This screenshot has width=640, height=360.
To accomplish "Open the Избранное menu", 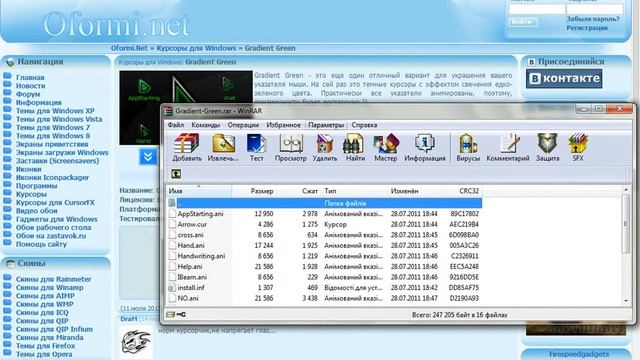I will coord(283,125).
